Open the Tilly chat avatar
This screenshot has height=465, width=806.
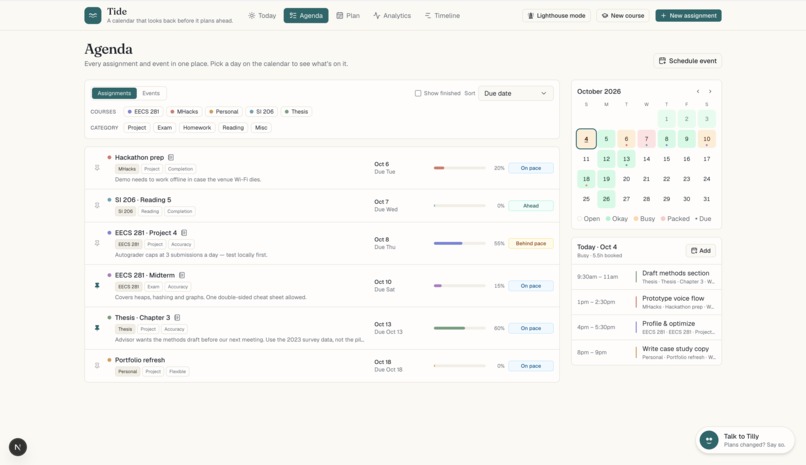click(x=709, y=440)
